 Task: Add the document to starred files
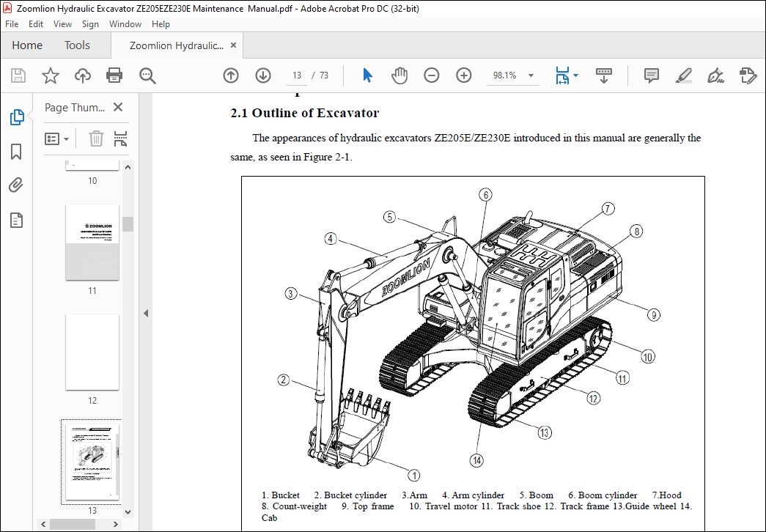(x=51, y=75)
